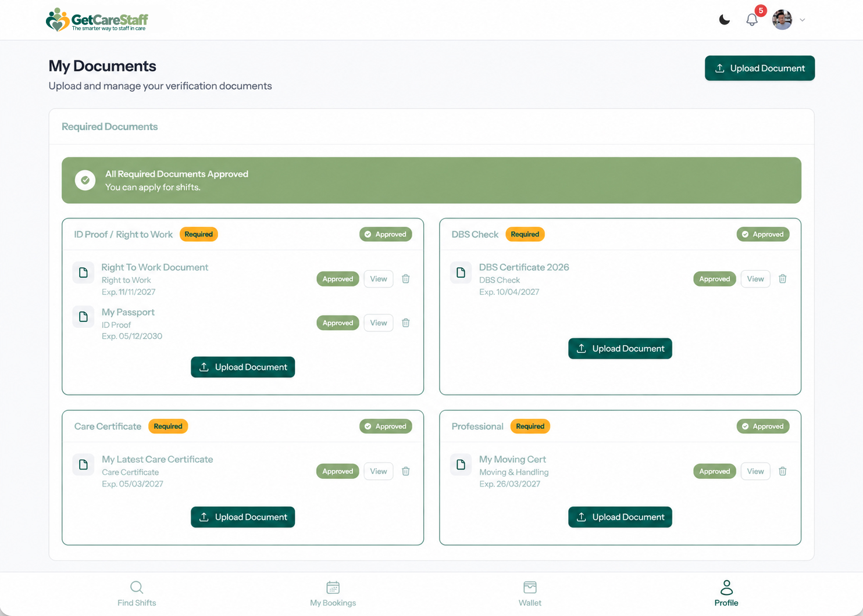Open notifications bell with 5 badge
This screenshot has height=616, width=863.
pos(752,20)
